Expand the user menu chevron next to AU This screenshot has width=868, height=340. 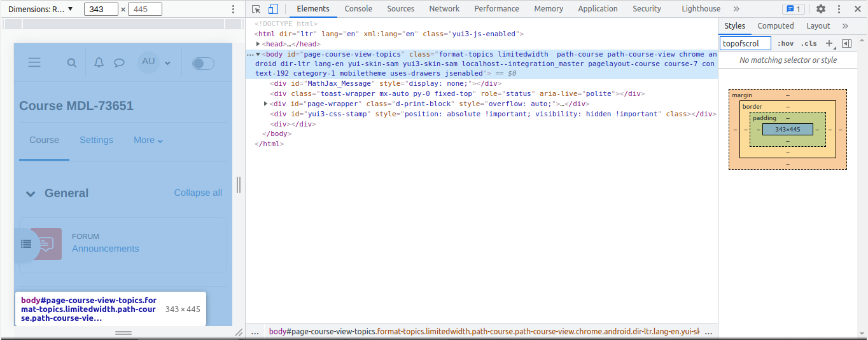167,63
